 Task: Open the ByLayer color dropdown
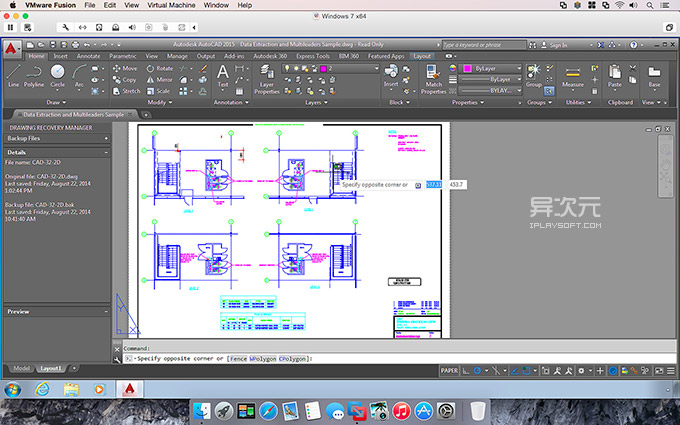pos(519,69)
